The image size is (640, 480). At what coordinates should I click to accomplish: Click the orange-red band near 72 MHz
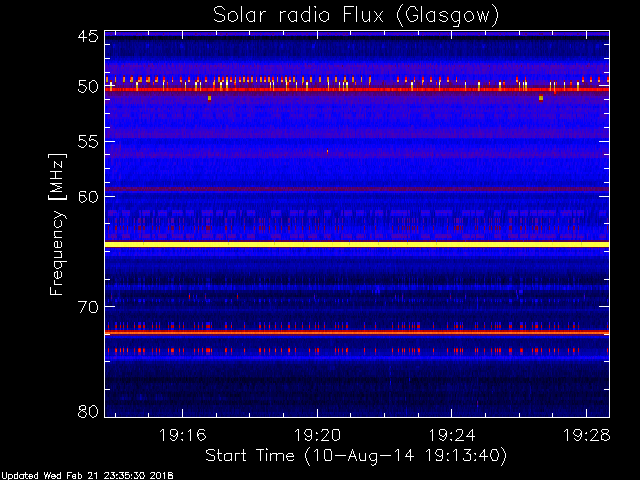pyautogui.click(x=357, y=333)
